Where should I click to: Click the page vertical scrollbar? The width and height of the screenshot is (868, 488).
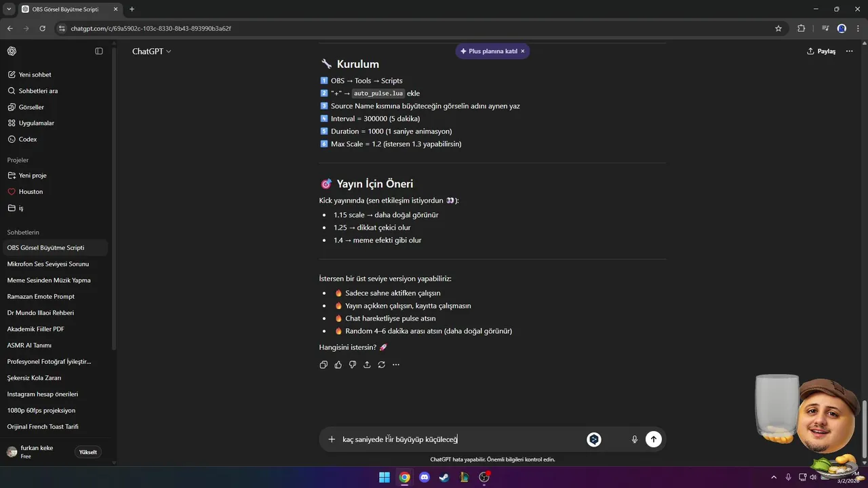click(865, 429)
